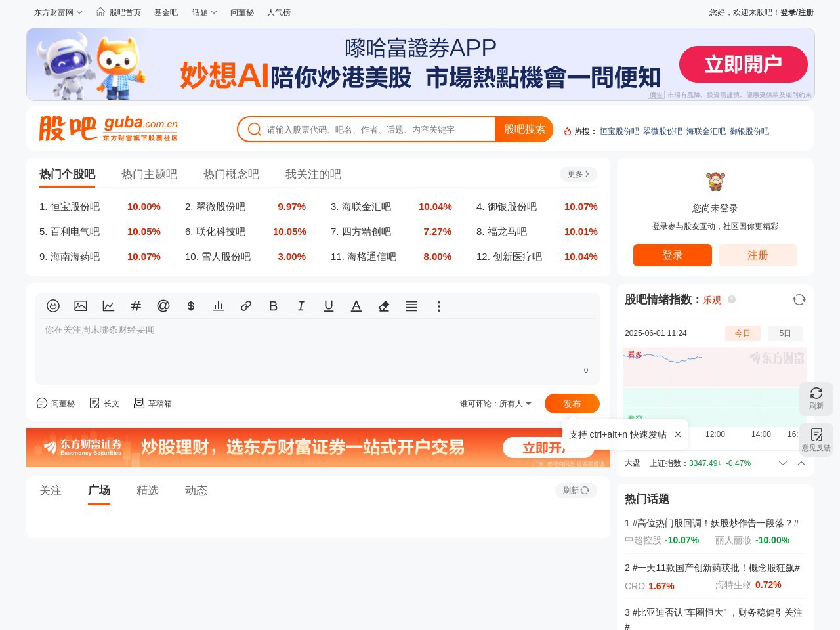Open topic #高位热门股回调
This screenshot has height=630, width=840.
click(x=712, y=523)
